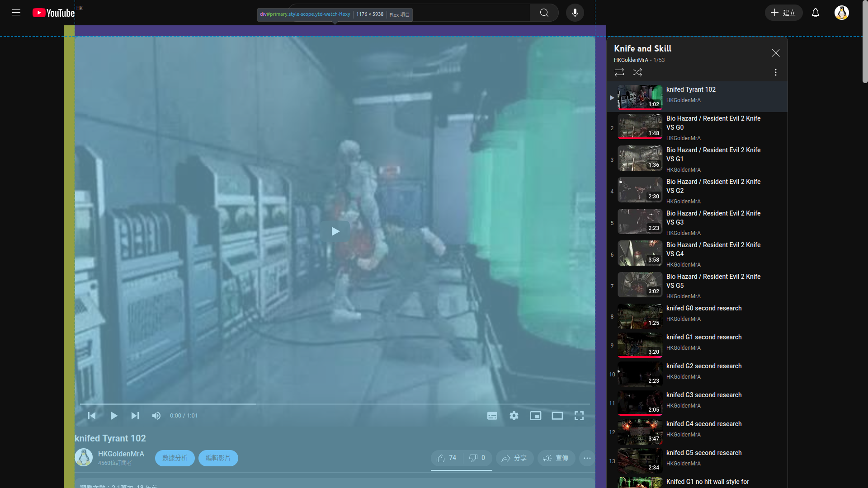Open HKGoldenMrA link under playlist title
Screen dimensions: 868x488
coord(631,60)
